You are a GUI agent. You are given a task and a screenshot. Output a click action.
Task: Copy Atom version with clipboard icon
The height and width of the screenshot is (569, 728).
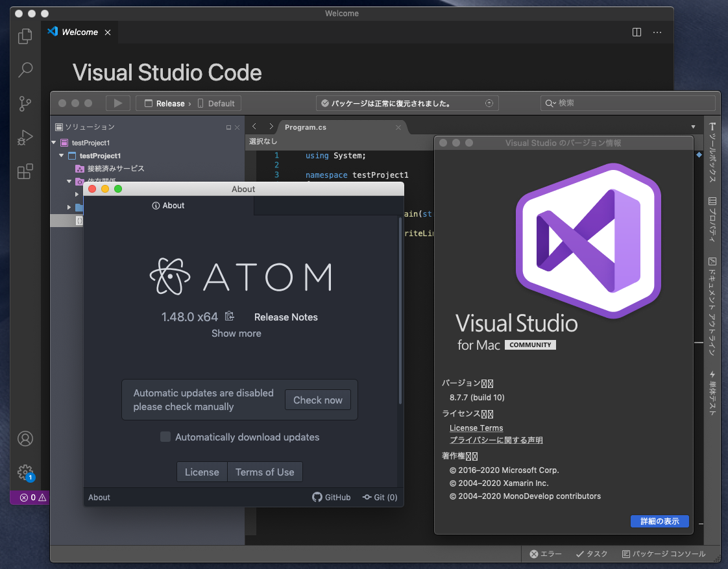tap(229, 316)
